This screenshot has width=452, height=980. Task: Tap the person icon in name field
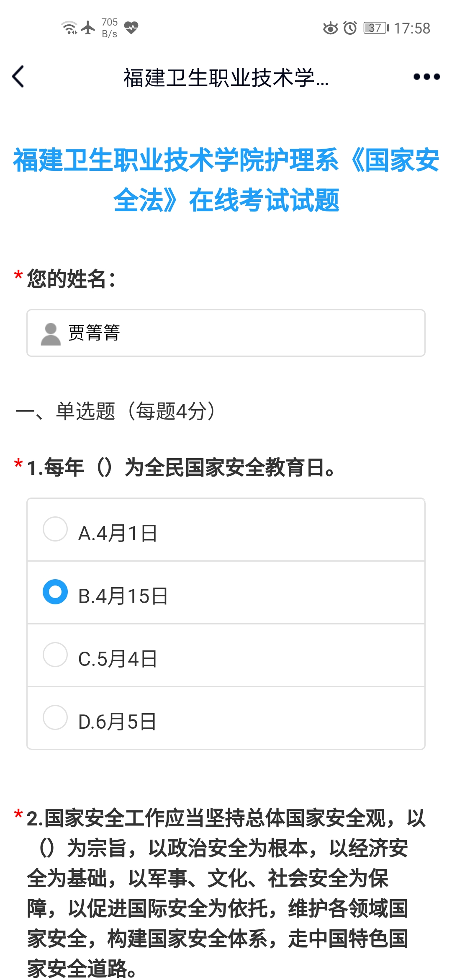pos(51,334)
